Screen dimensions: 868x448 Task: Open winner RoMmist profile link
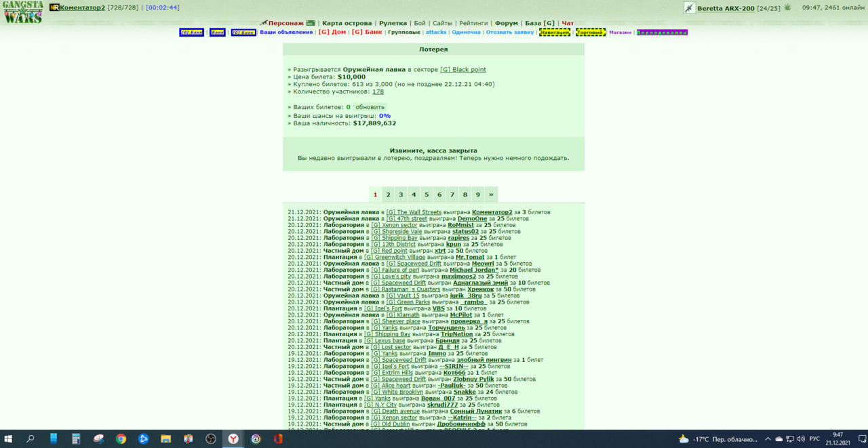[x=461, y=225]
